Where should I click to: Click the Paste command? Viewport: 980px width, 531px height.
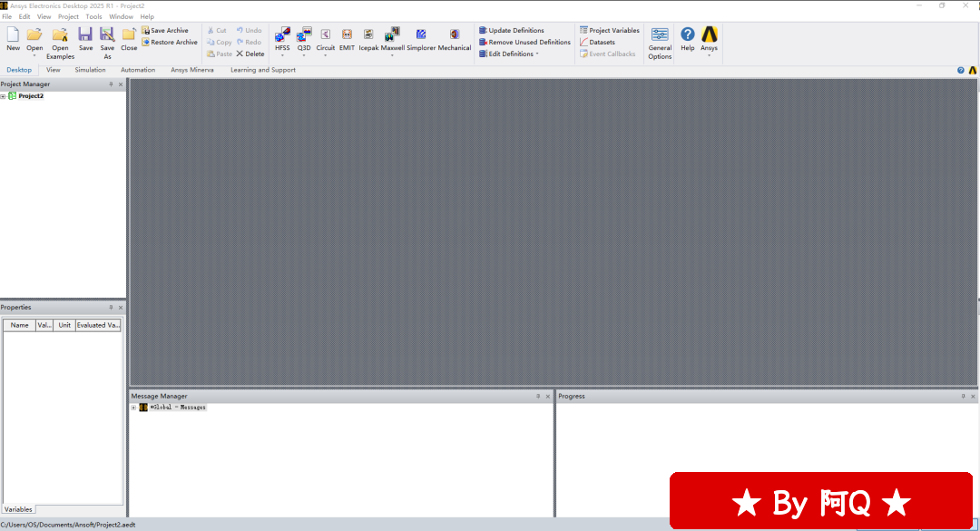click(x=220, y=54)
